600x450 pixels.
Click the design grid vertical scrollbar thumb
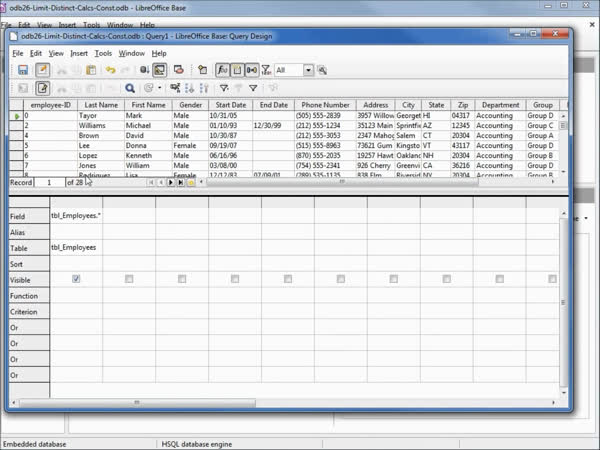coord(563,302)
